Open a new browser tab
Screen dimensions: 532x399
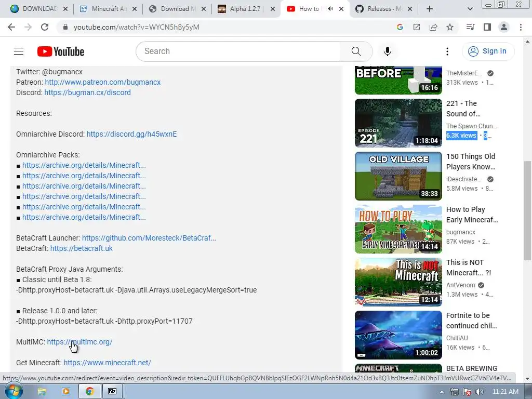[430, 9]
